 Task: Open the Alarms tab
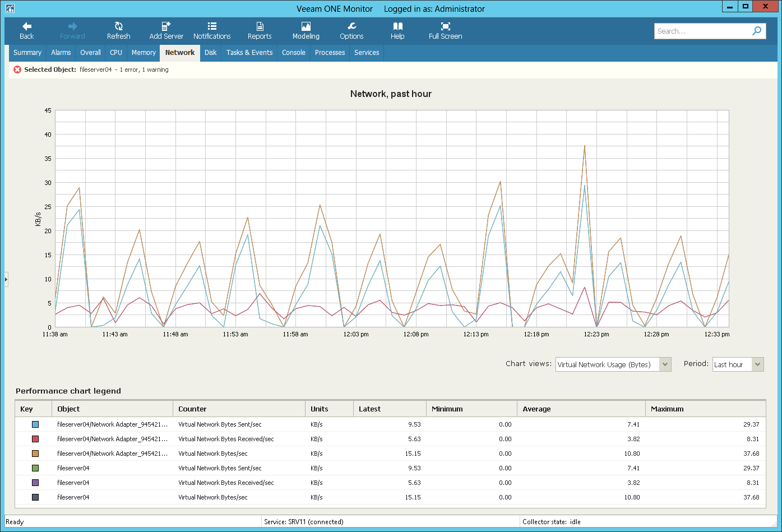[x=61, y=53]
